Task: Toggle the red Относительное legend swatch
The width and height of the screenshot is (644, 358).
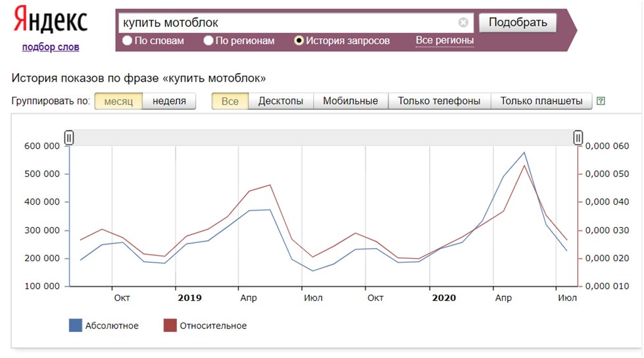Action: point(170,325)
